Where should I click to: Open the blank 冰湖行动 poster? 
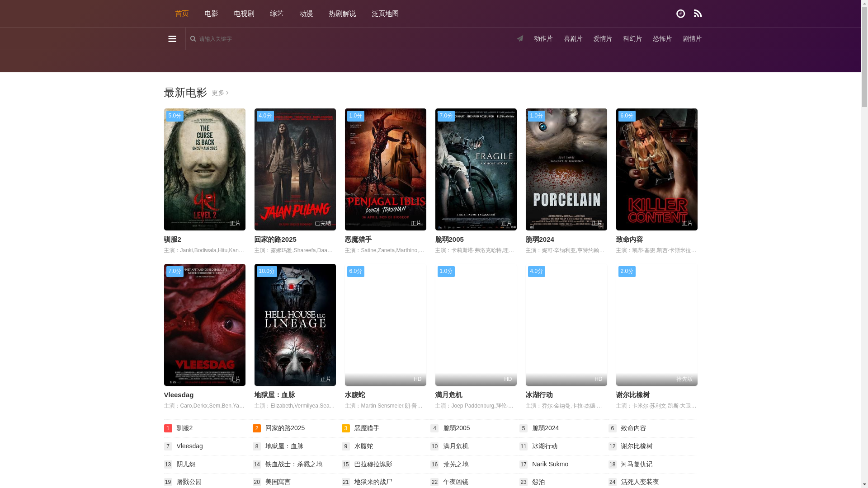click(566, 325)
